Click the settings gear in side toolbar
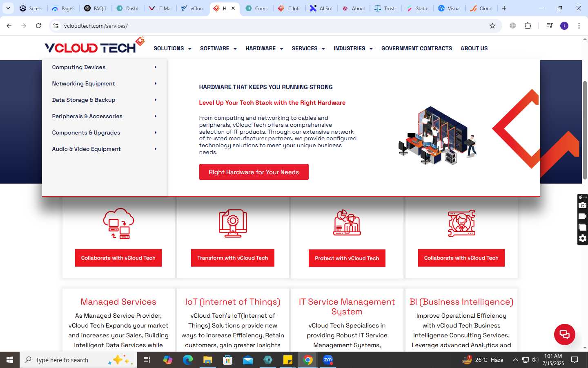The height and width of the screenshot is (368, 588). 583,238
